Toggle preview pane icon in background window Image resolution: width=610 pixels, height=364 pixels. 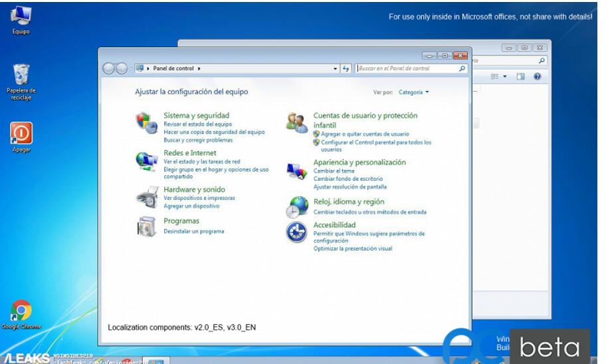(x=520, y=76)
